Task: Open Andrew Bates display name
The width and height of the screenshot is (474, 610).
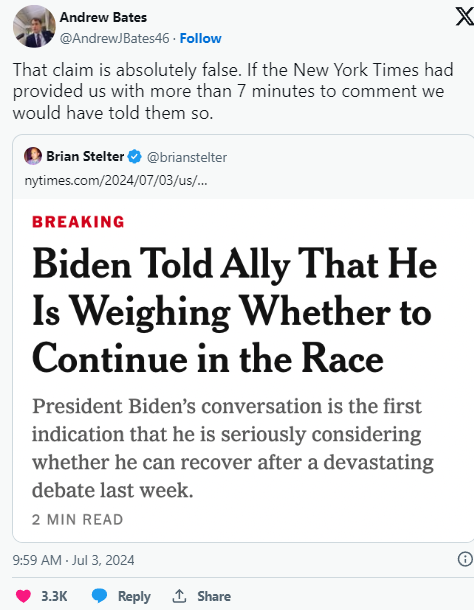Action: pos(103,18)
